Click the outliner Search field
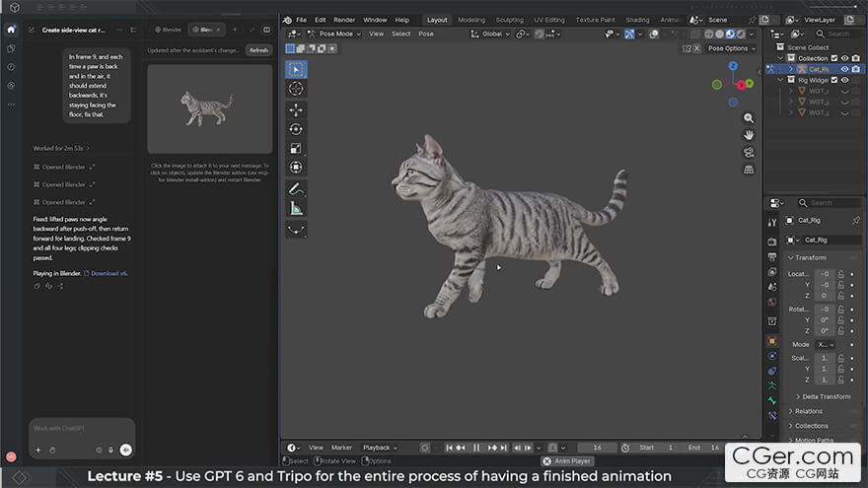This screenshot has height=488, width=868. [x=838, y=35]
